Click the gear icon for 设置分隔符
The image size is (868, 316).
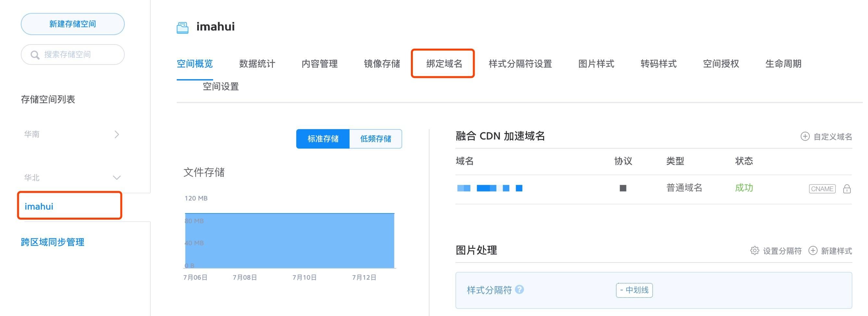[x=754, y=251]
